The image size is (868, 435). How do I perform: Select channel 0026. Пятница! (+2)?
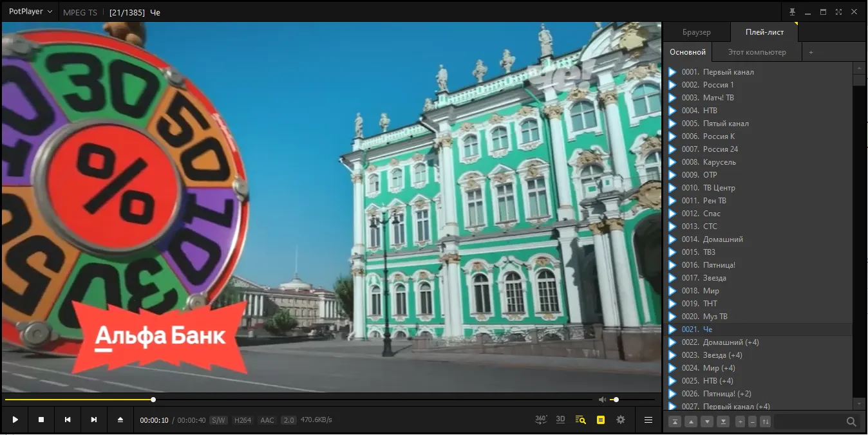click(x=757, y=394)
